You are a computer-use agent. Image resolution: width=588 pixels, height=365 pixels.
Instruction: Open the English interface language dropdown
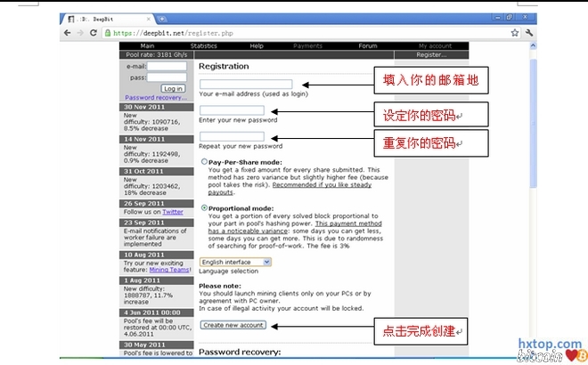tap(235, 263)
